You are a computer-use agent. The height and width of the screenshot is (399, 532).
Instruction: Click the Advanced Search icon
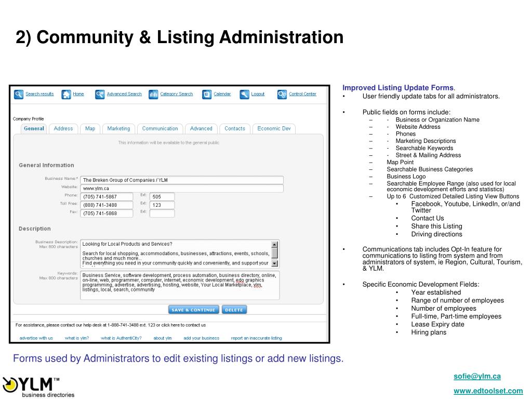coord(100,94)
